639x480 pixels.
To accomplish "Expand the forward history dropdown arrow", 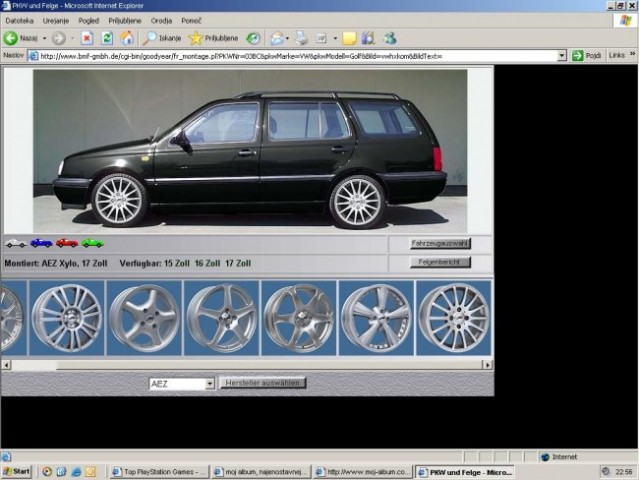I will click(x=72, y=38).
